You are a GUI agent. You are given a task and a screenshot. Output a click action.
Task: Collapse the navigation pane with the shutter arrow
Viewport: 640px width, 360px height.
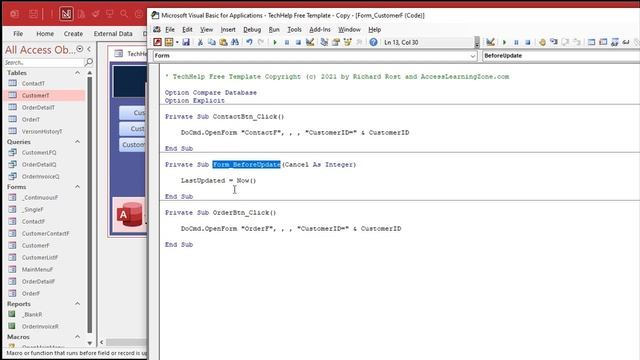89,49
